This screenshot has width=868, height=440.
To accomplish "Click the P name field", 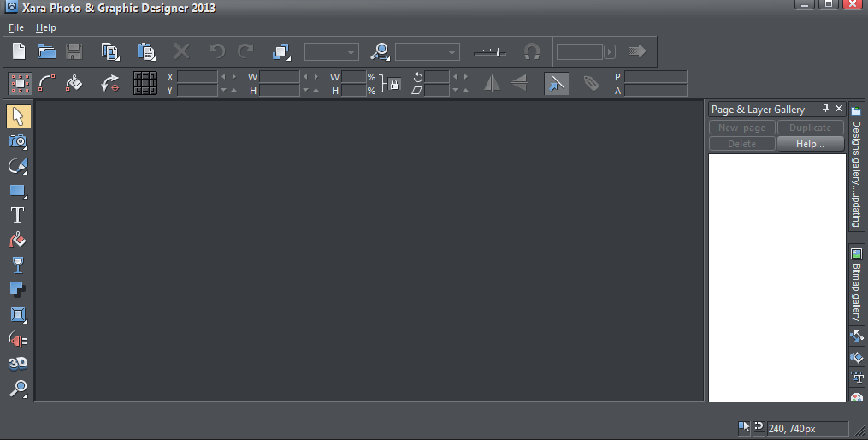I will [x=655, y=76].
